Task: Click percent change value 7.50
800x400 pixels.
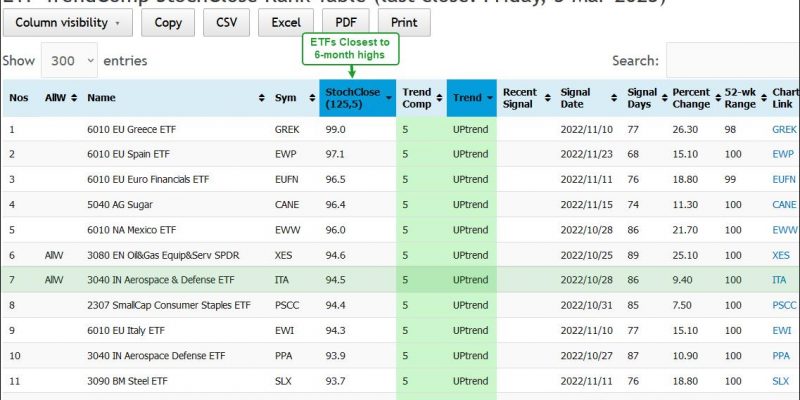Action: click(x=682, y=305)
